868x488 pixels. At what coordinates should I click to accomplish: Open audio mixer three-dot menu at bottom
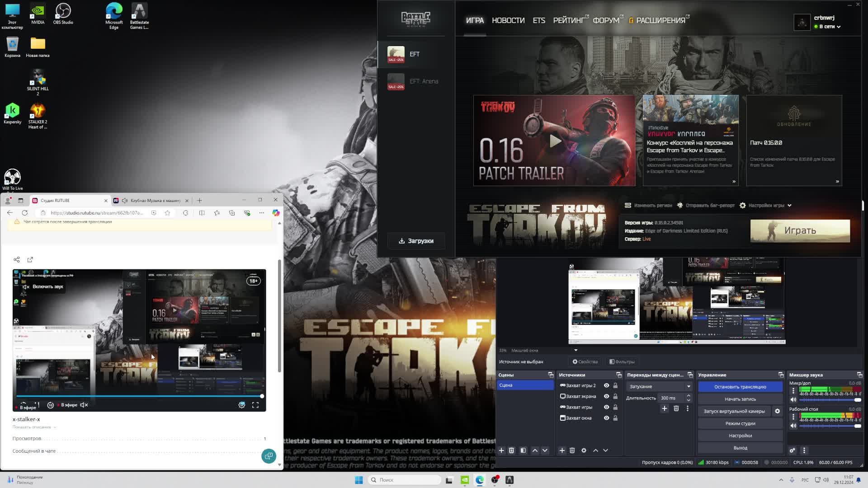(804, 450)
